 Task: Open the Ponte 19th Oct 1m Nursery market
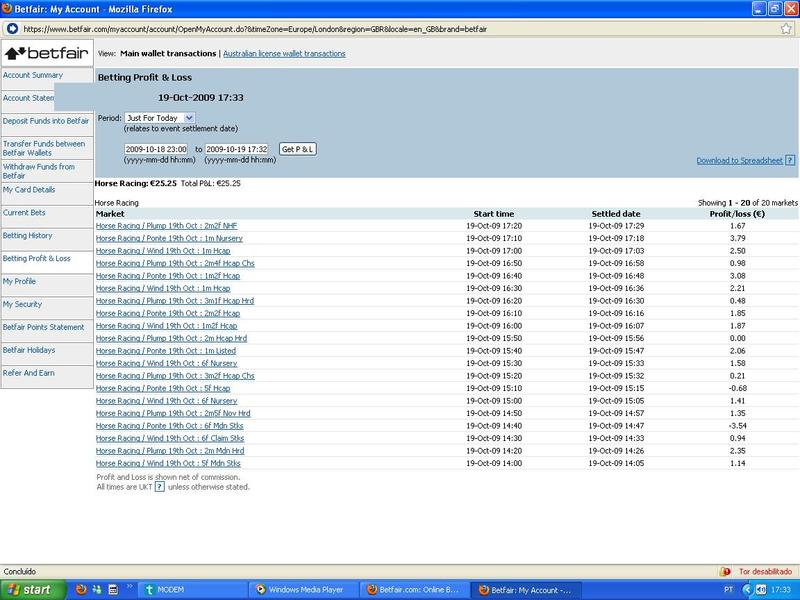[x=169, y=238]
